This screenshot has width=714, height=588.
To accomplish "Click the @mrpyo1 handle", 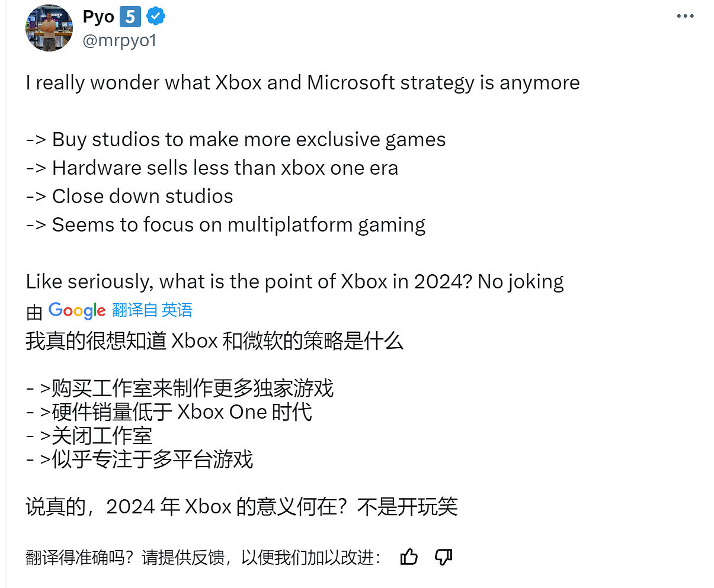I will [121, 40].
